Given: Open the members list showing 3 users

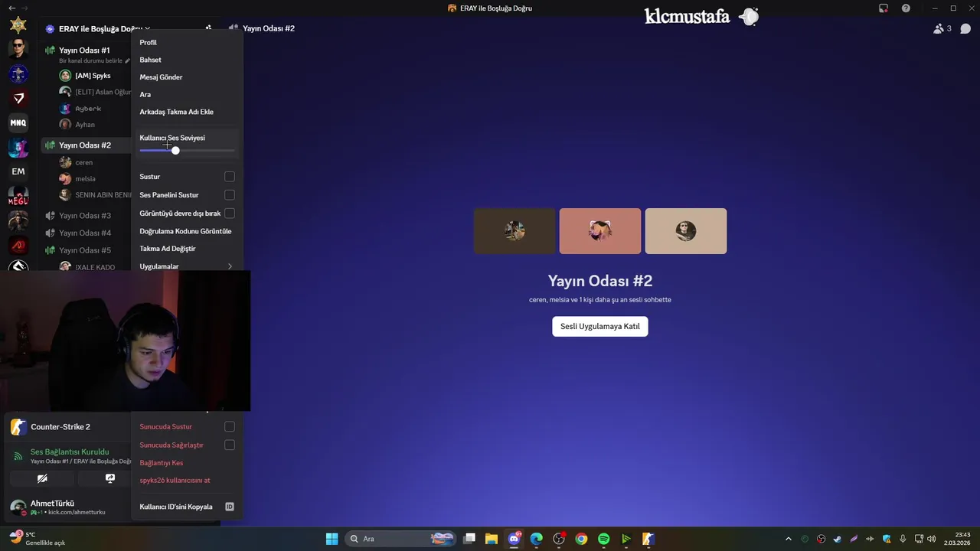Looking at the screenshot, I should [x=942, y=28].
